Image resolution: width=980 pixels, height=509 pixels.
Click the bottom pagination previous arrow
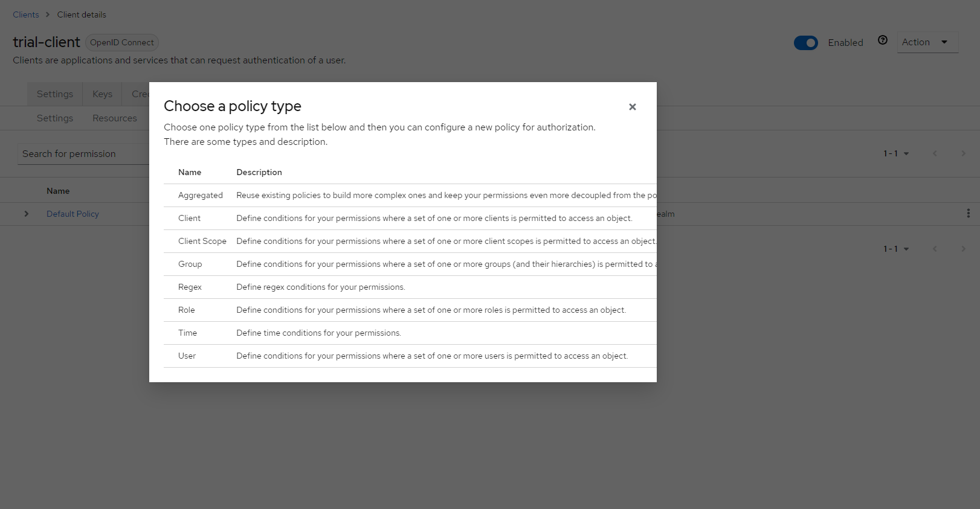[935, 248]
